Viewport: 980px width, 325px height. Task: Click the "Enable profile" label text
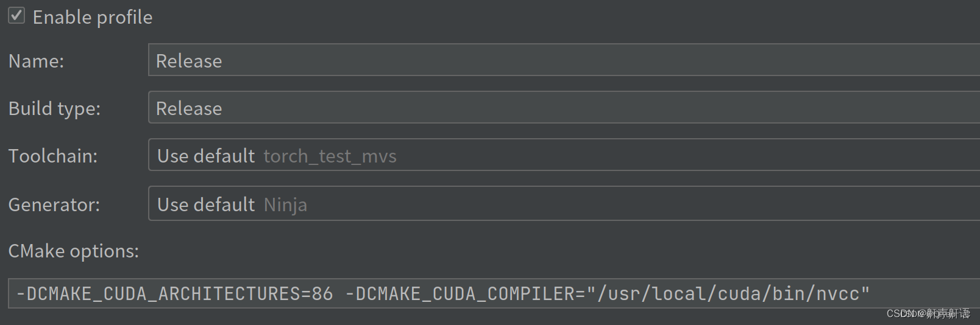[93, 18]
